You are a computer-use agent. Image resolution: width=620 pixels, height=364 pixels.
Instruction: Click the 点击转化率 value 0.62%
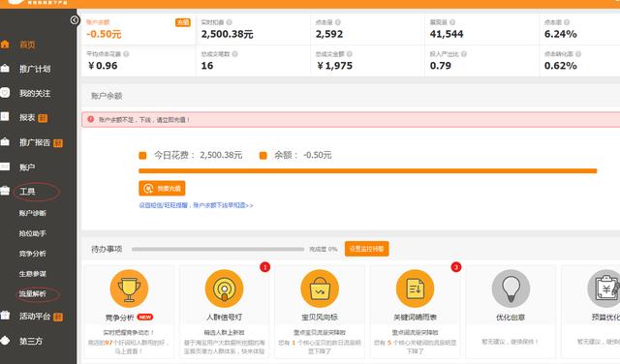click(x=560, y=66)
